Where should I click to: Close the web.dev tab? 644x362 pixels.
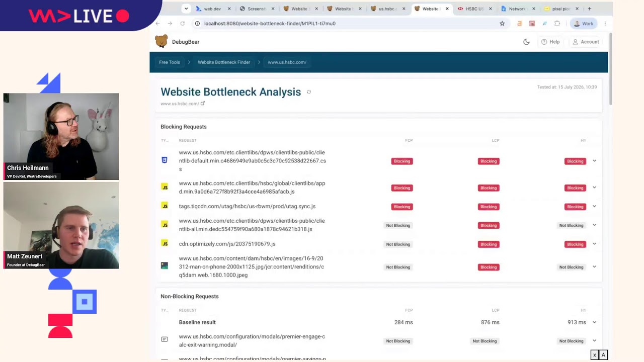[229, 9]
